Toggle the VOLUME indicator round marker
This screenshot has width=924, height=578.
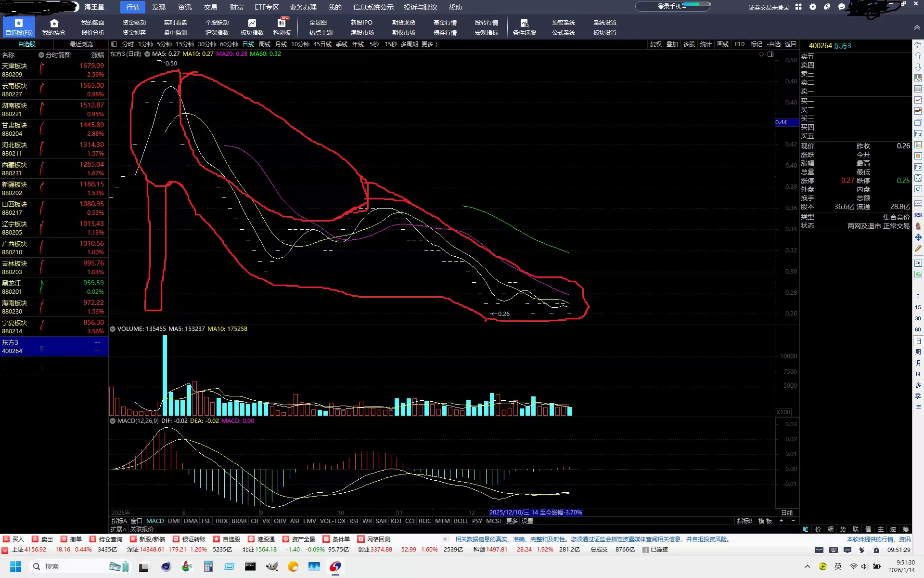113,329
